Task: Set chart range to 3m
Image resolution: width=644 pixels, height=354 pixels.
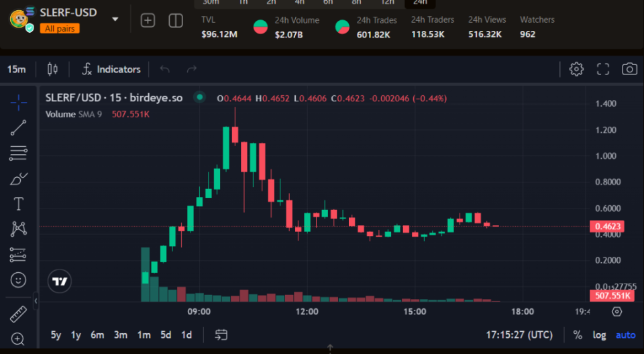Action: click(x=120, y=335)
